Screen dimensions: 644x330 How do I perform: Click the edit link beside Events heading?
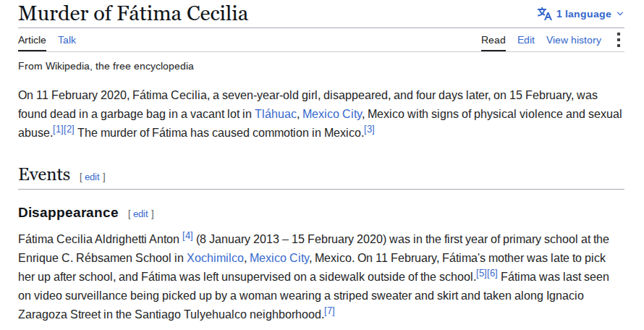(x=93, y=177)
